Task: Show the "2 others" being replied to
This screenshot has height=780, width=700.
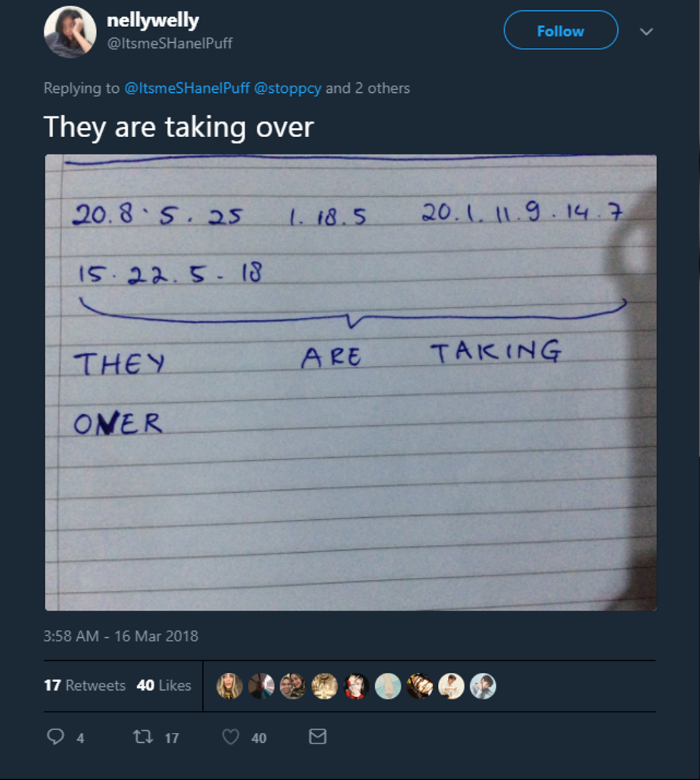Action: coord(382,89)
